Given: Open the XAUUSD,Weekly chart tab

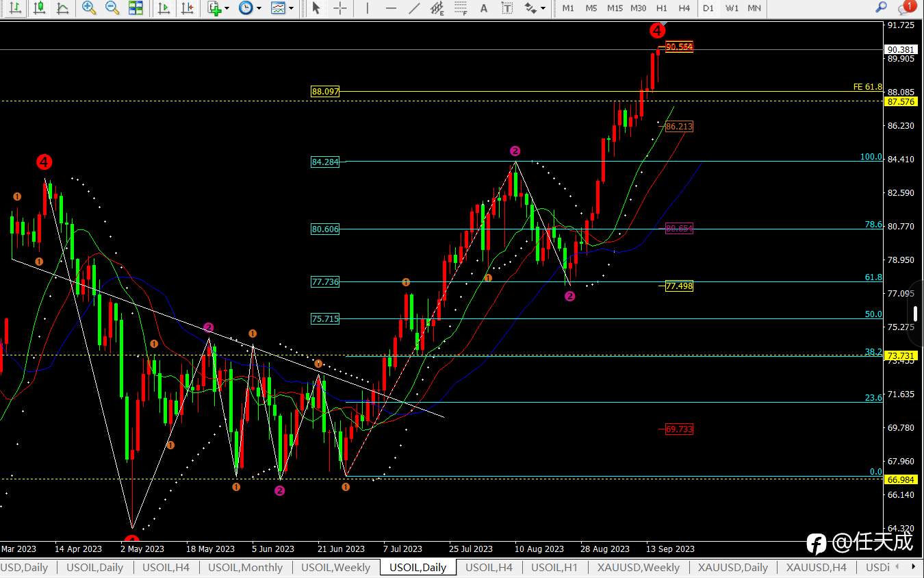Looking at the screenshot, I should [638, 567].
